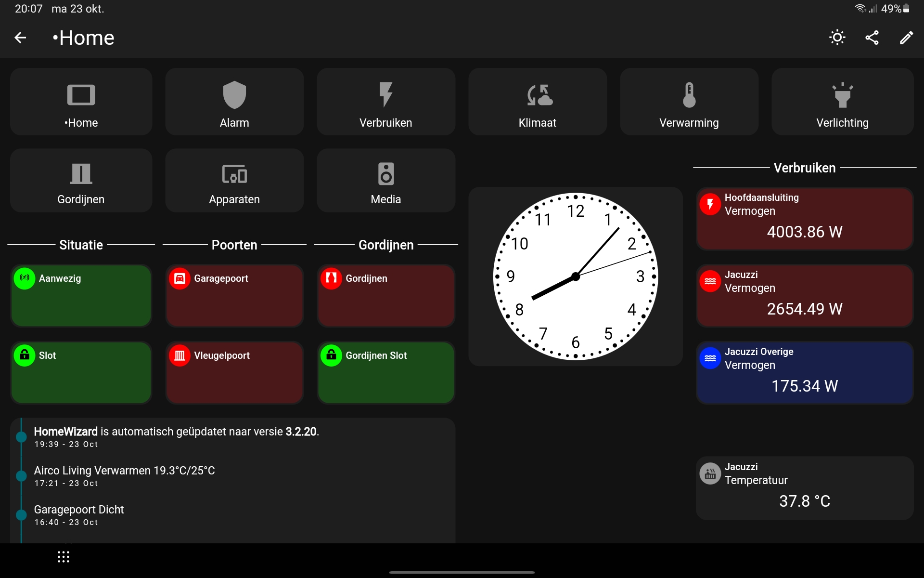This screenshot has width=924, height=578.
Task: Tap the bottom navigation gesture bar
Action: [462, 572]
